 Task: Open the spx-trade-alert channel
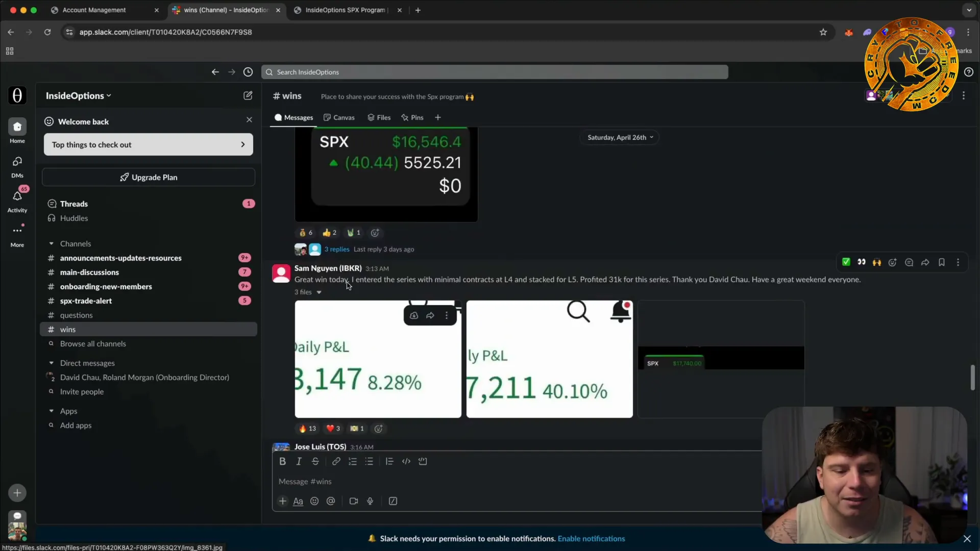[x=148, y=301]
